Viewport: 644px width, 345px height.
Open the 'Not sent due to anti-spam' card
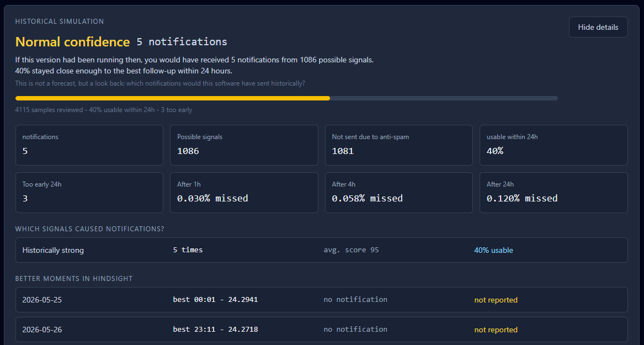[x=399, y=145]
